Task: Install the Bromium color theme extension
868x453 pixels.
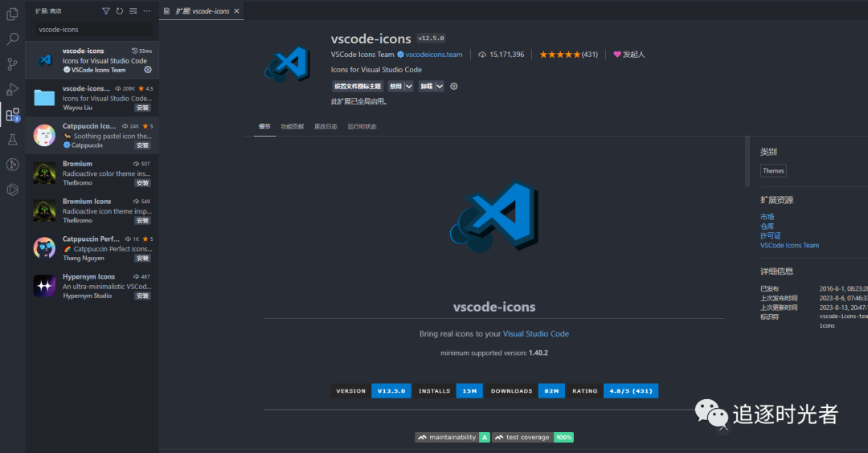Action: tap(143, 183)
